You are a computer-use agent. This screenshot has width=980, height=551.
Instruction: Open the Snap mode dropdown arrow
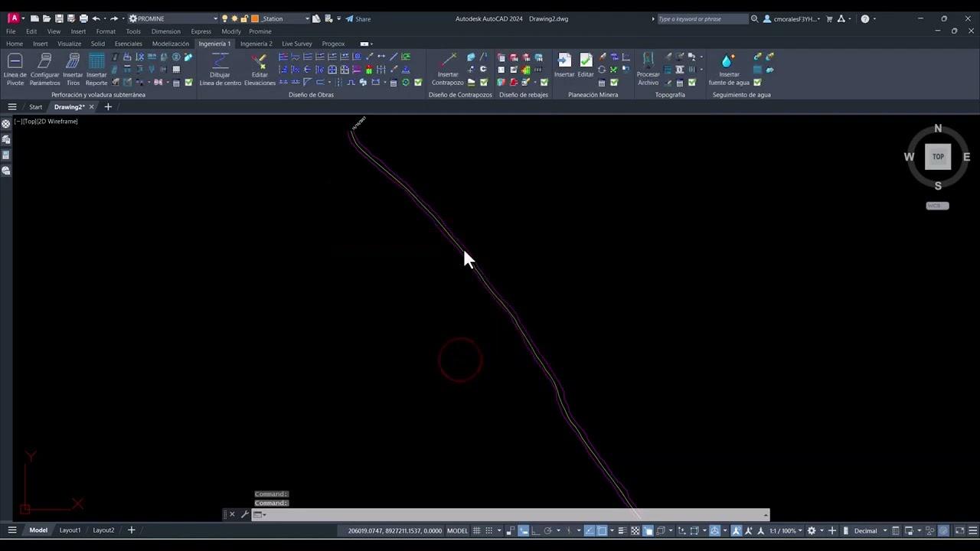[x=499, y=530]
